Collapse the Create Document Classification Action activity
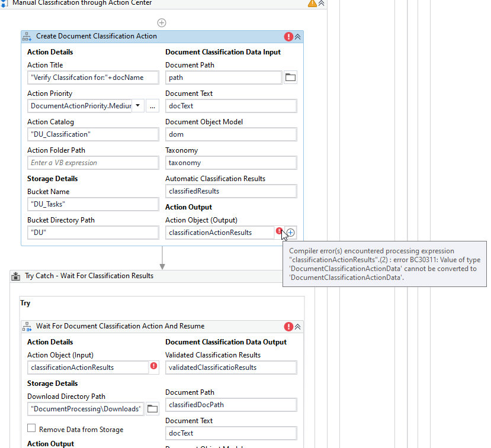The width and height of the screenshot is (491, 448). (298, 37)
